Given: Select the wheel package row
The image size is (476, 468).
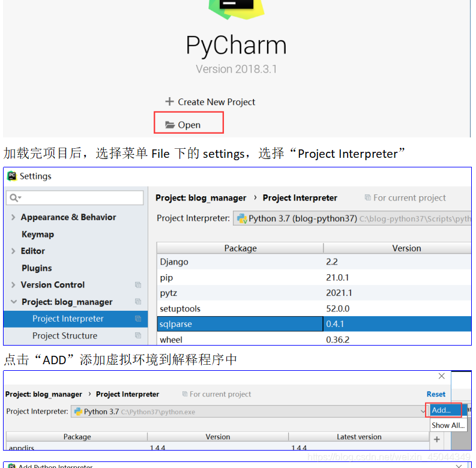Looking at the screenshot, I should point(314,339).
